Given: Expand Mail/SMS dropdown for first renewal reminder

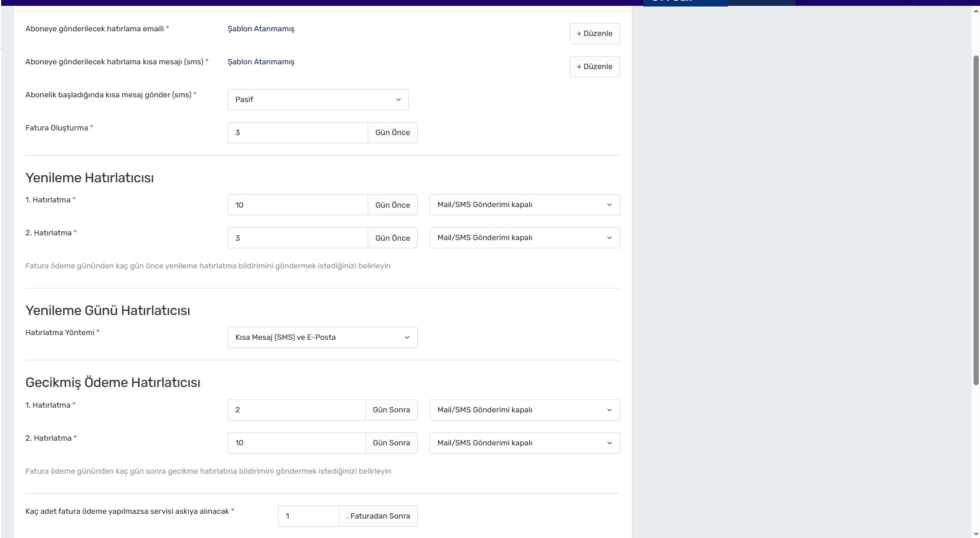Looking at the screenshot, I should (524, 205).
